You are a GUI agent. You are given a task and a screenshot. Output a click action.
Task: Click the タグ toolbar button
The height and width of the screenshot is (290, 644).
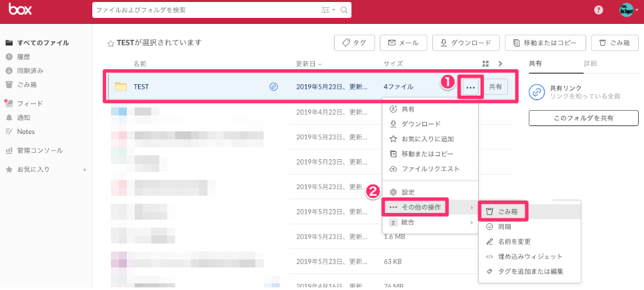coord(354,42)
